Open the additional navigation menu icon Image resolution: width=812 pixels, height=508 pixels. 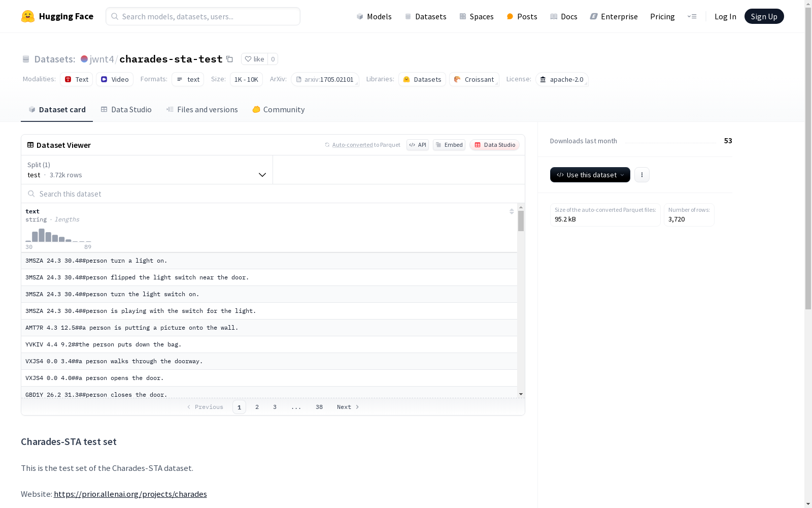pyautogui.click(x=692, y=16)
